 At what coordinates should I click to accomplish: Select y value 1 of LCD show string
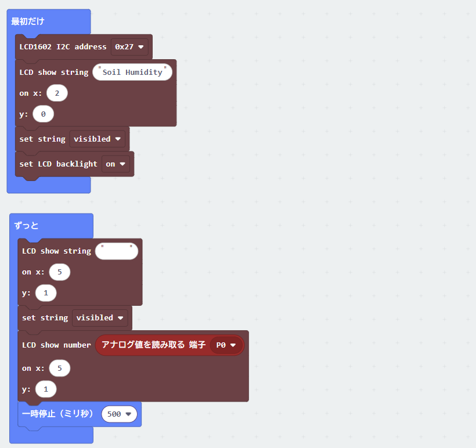46,293
